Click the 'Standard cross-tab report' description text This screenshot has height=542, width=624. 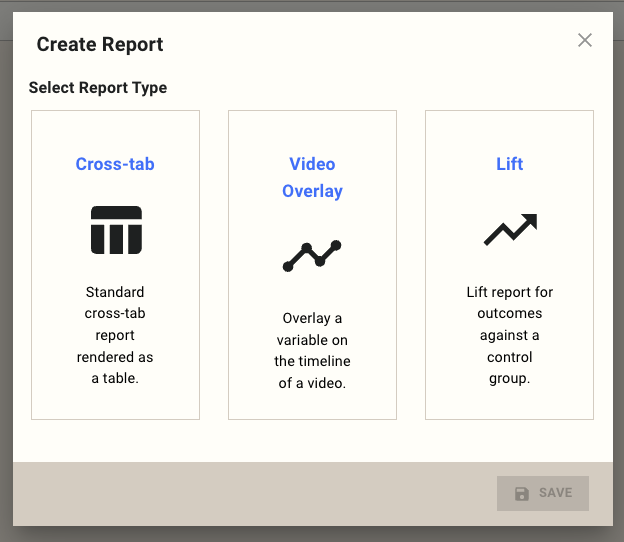pyautogui.click(x=115, y=335)
